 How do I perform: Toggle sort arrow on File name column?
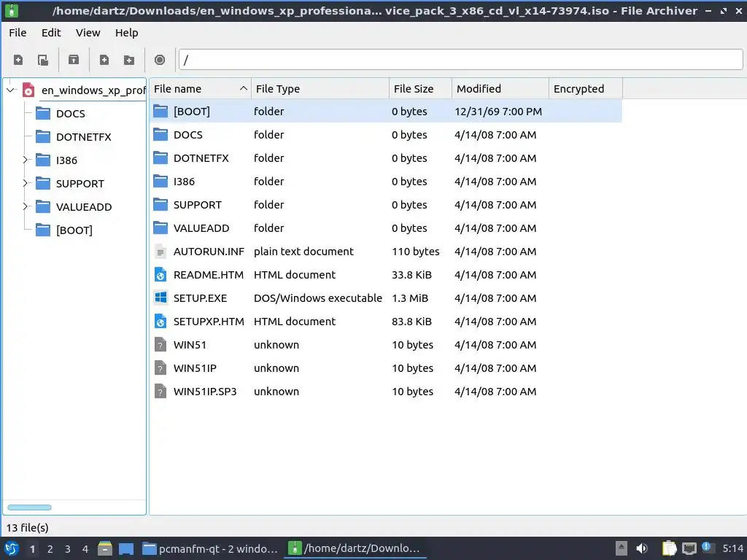coord(244,88)
